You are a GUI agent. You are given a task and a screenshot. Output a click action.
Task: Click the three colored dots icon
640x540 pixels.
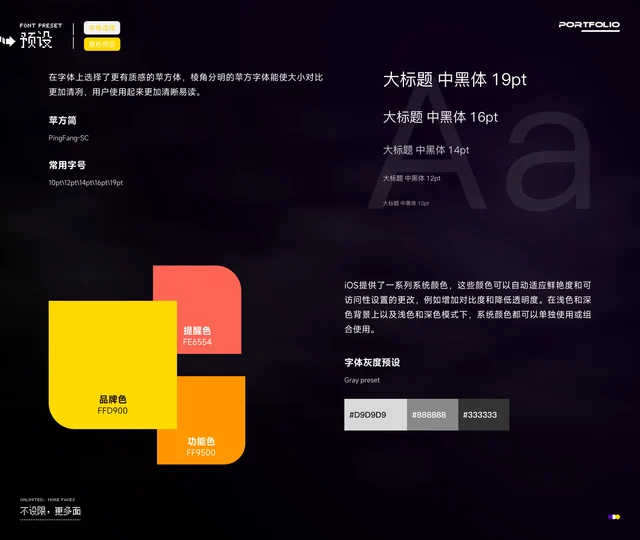(x=614, y=517)
